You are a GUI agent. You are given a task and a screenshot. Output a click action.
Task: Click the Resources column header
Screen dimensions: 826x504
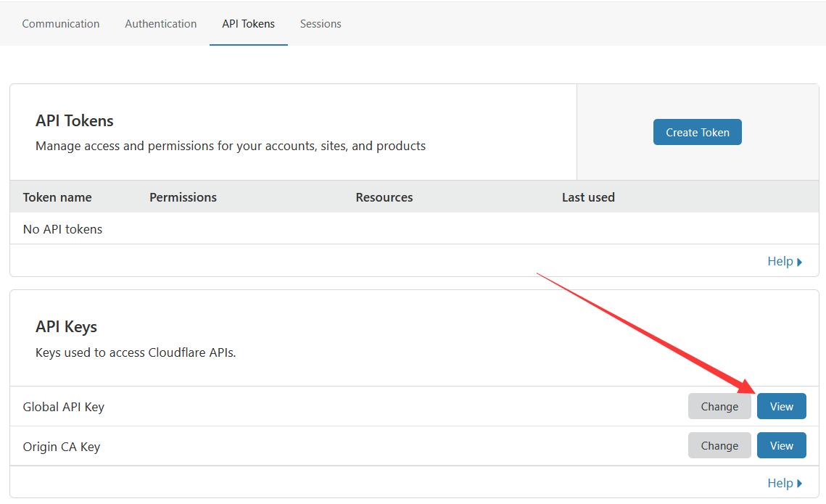tap(384, 197)
